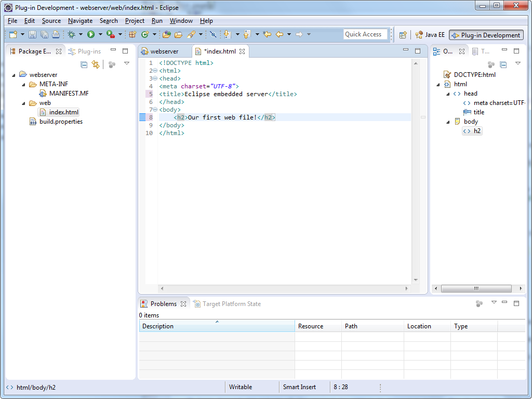Click the Back navigation arrow
Image resolution: width=532 pixels, height=399 pixels.
[279, 34]
